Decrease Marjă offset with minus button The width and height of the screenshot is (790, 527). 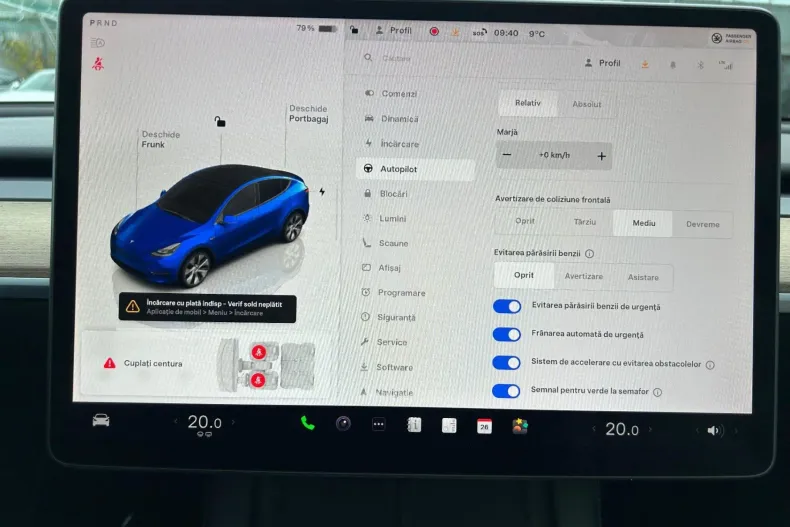point(507,155)
